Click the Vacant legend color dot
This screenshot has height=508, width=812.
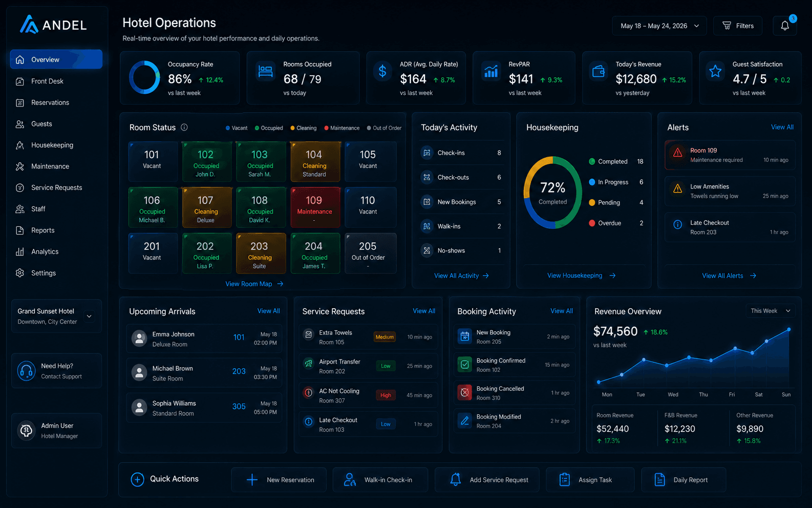(228, 128)
